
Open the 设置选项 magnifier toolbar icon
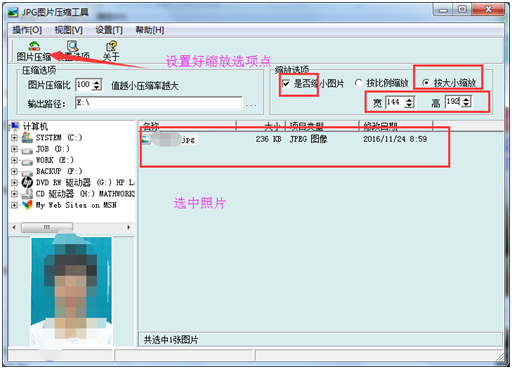tap(72, 46)
